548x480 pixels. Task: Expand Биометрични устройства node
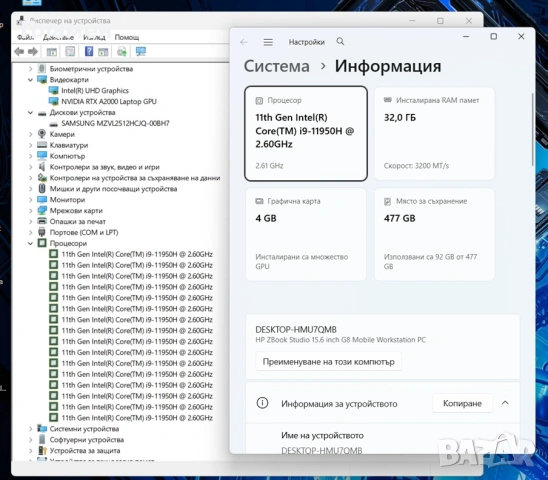click(x=30, y=69)
